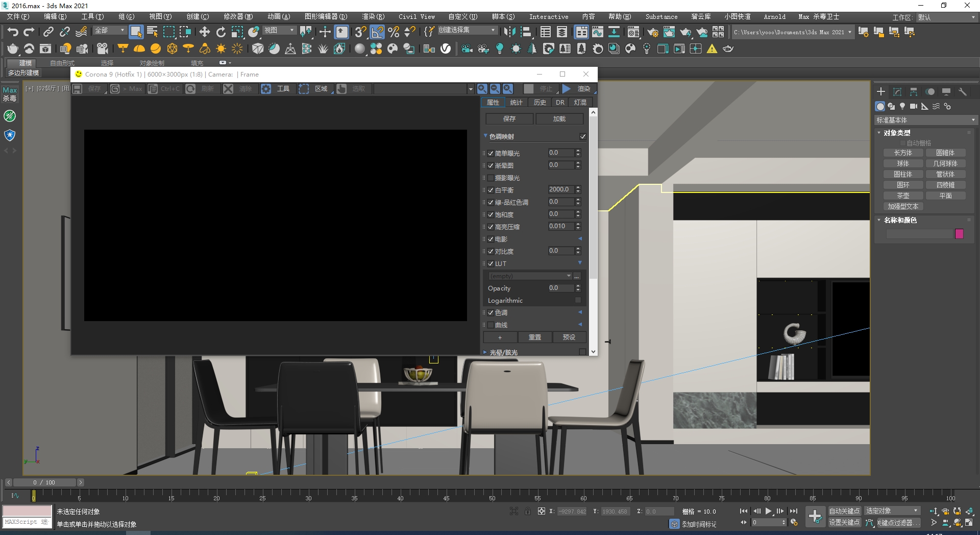The image size is (980, 535).
Task: Open the 渲染(R) Rendering menu
Action: (x=373, y=16)
